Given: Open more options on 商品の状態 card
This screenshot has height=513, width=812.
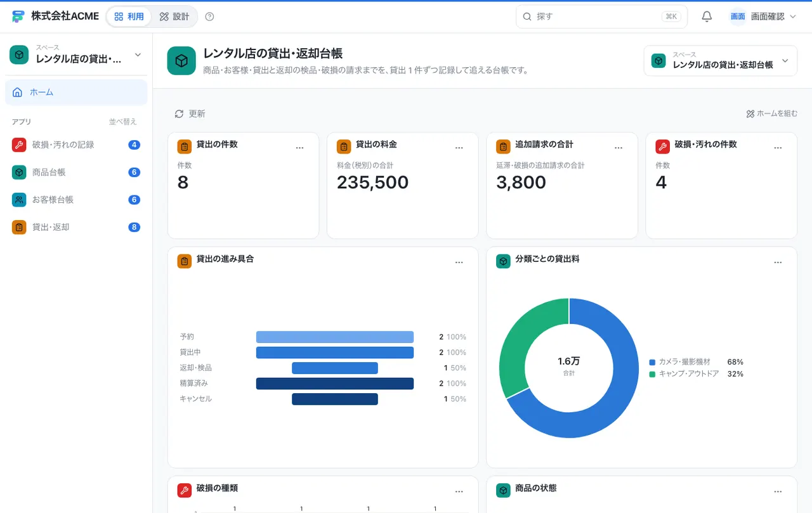Looking at the screenshot, I should [778, 491].
